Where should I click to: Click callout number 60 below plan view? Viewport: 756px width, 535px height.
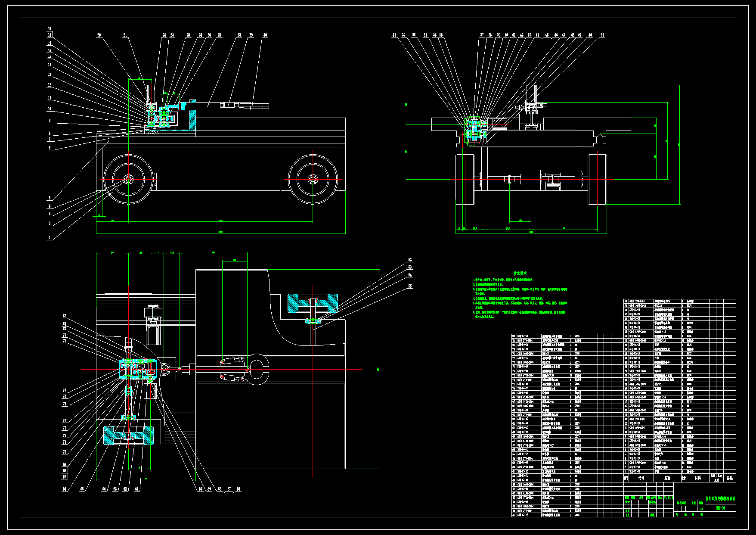tap(200, 489)
